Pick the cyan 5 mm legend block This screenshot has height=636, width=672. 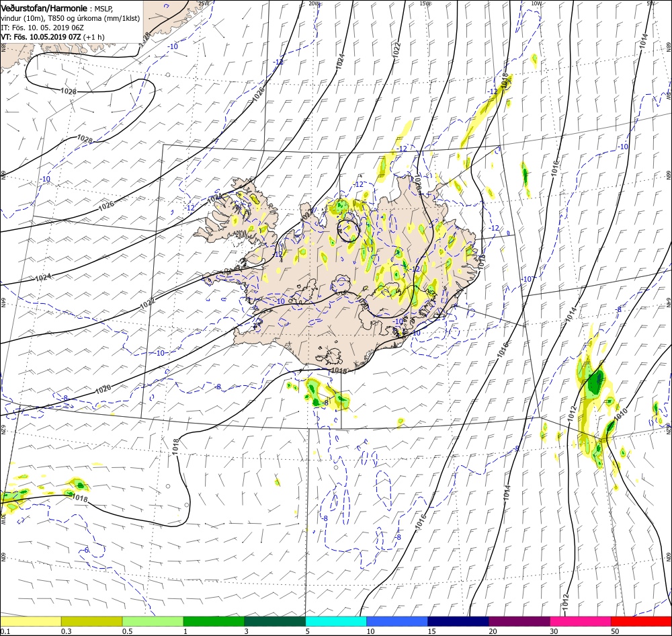point(336,621)
